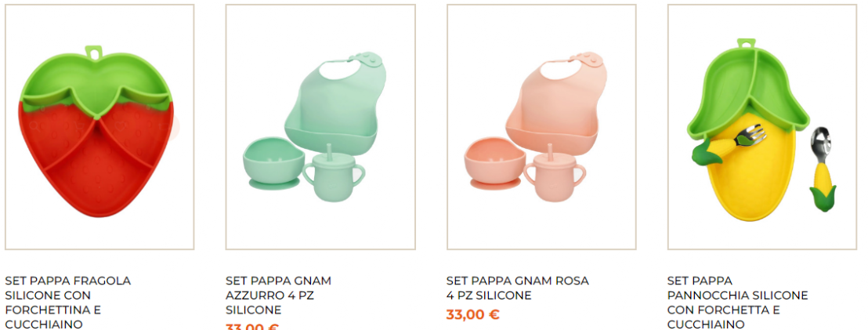The height and width of the screenshot is (330, 868).
Task: Open the Set Pappa Pannocchia Silicone title link
Action: point(738,303)
